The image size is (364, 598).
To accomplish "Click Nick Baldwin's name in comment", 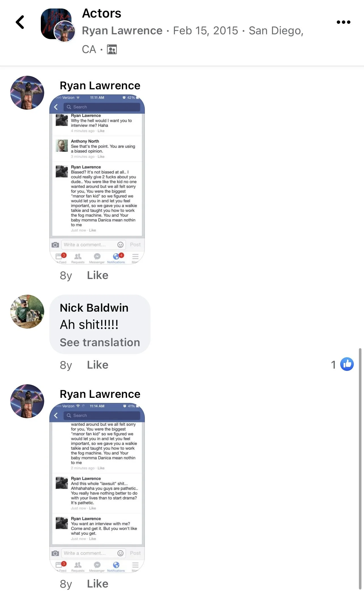I will tap(94, 308).
